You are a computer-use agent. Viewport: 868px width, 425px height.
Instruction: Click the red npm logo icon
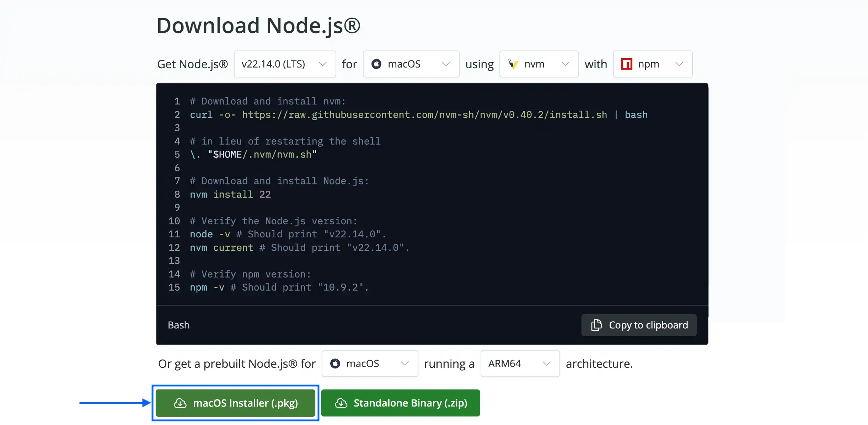click(x=626, y=64)
